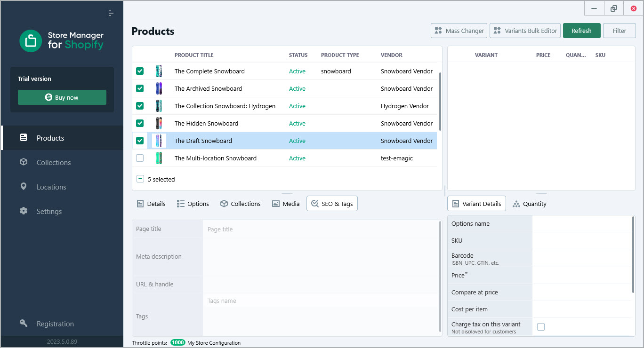This screenshot has height=348, width=644.
Task: Click the Buy now button
Action: click(62, 97)
